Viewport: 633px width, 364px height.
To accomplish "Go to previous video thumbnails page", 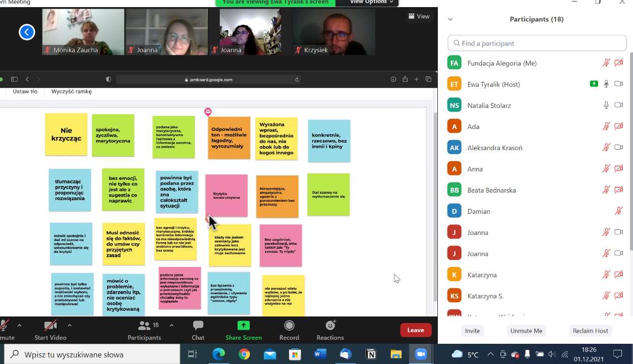I will [27, 32].
